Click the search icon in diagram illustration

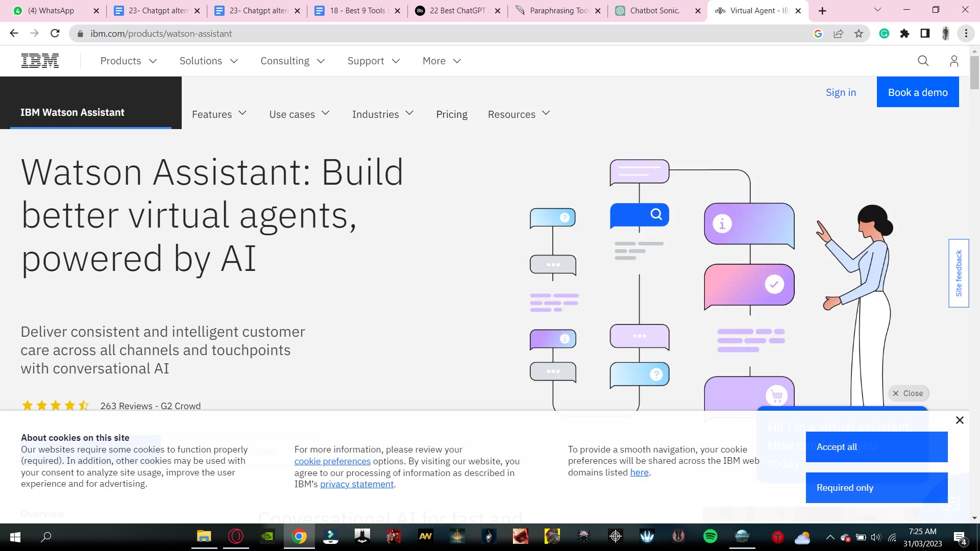(x=656, y=214)
